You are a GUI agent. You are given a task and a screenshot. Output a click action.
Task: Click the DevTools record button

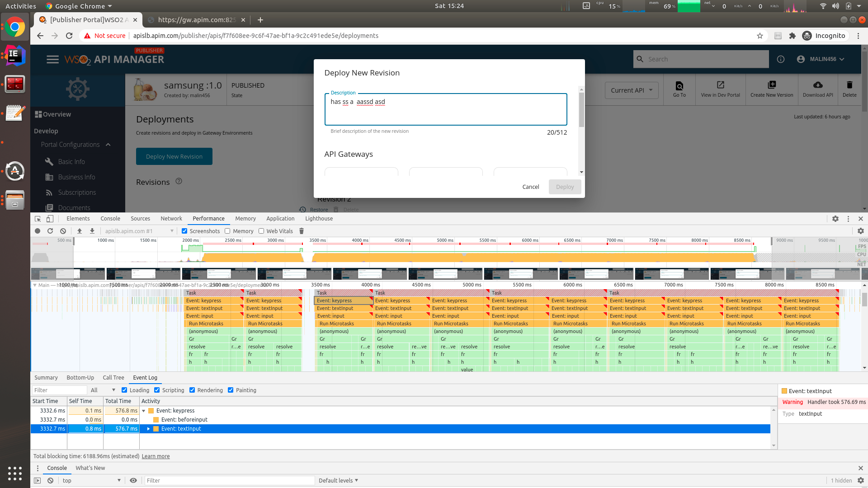38,231
